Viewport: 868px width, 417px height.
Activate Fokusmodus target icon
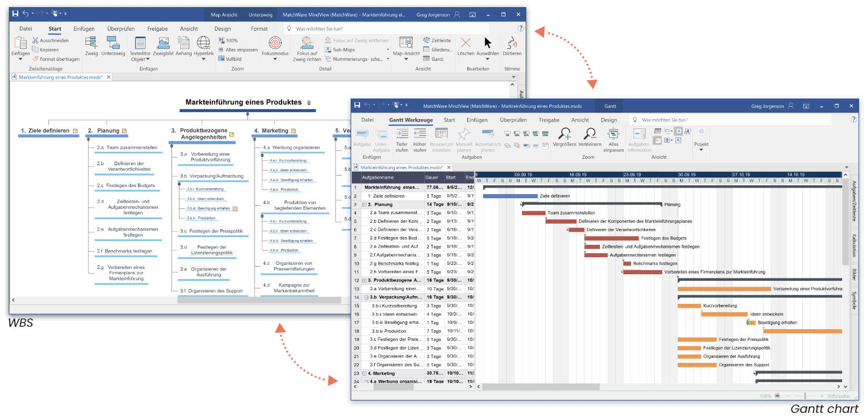(x=275, y=42)
